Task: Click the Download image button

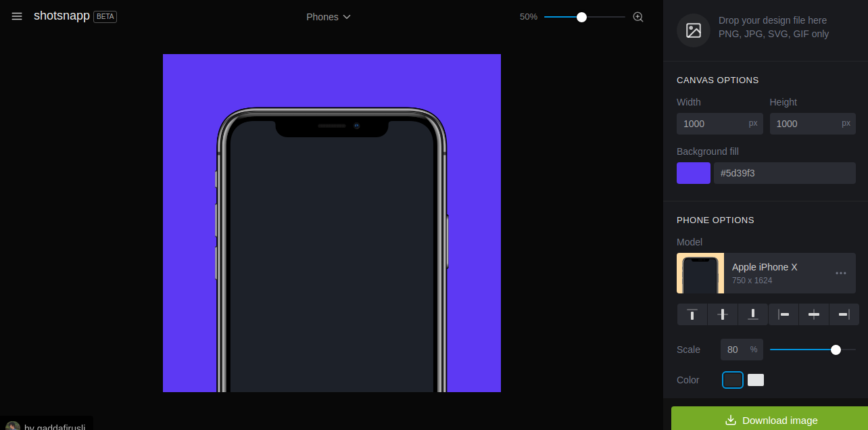Action: [769, 419]
